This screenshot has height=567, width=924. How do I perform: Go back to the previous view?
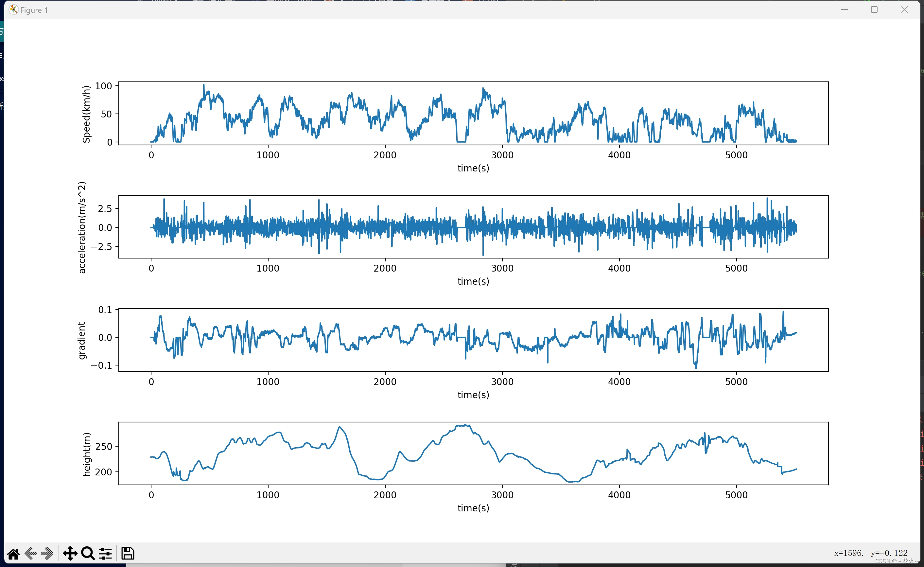coord(31,554)
